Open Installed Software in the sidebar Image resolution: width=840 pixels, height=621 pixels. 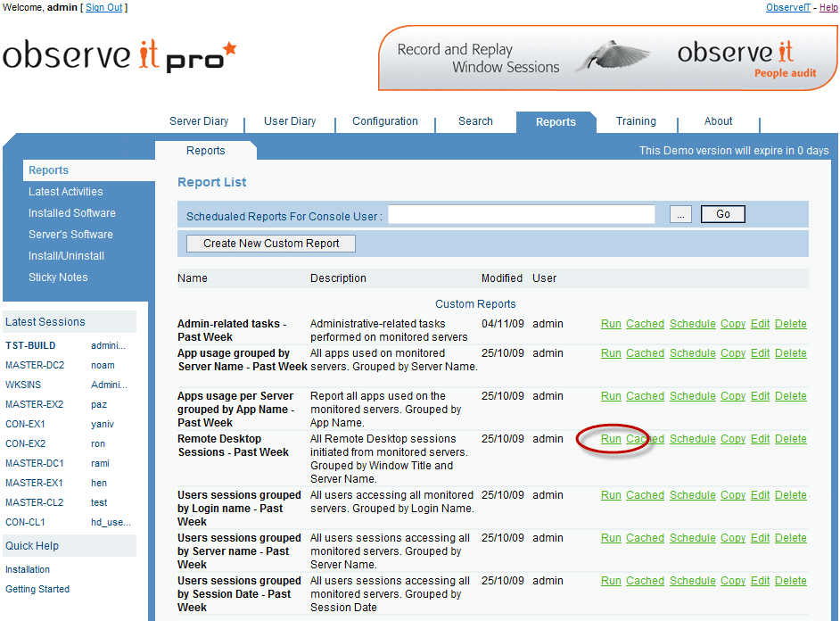click(x=72, y=212)
